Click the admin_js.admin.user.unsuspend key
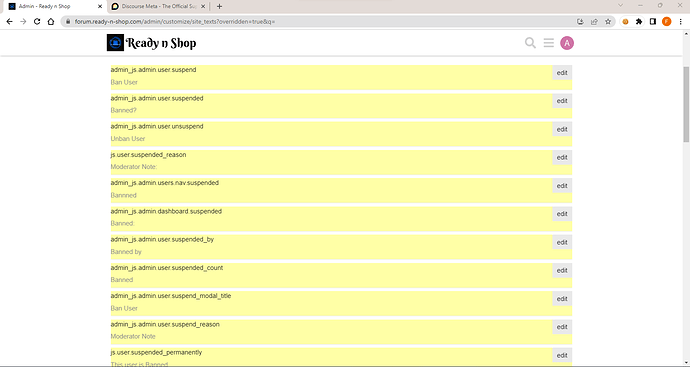Viewport: 690px width, 367px height. tap(157, 126)
